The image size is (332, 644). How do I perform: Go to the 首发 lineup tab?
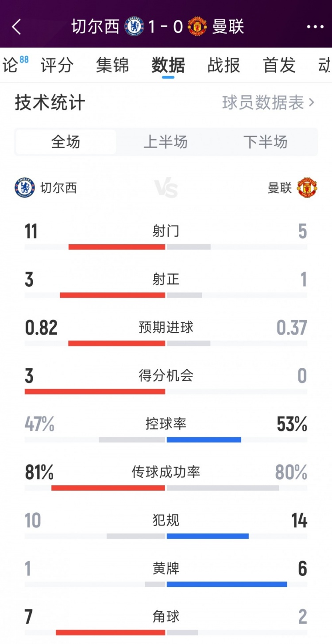point(279,66)
